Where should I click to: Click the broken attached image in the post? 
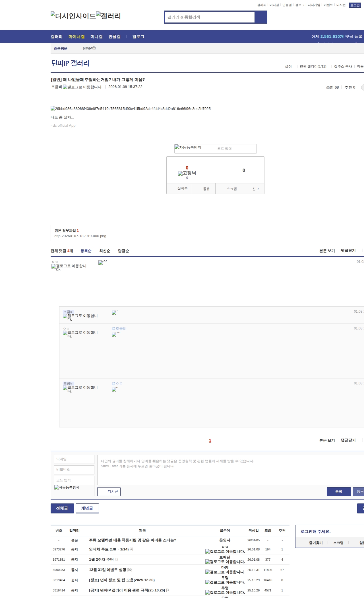tap(131, 108)
